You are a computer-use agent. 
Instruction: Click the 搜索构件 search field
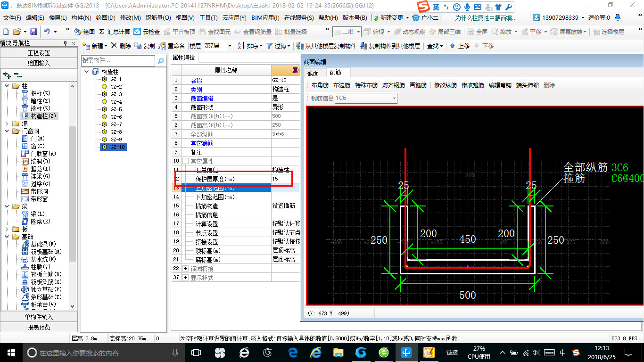(118, 60)
